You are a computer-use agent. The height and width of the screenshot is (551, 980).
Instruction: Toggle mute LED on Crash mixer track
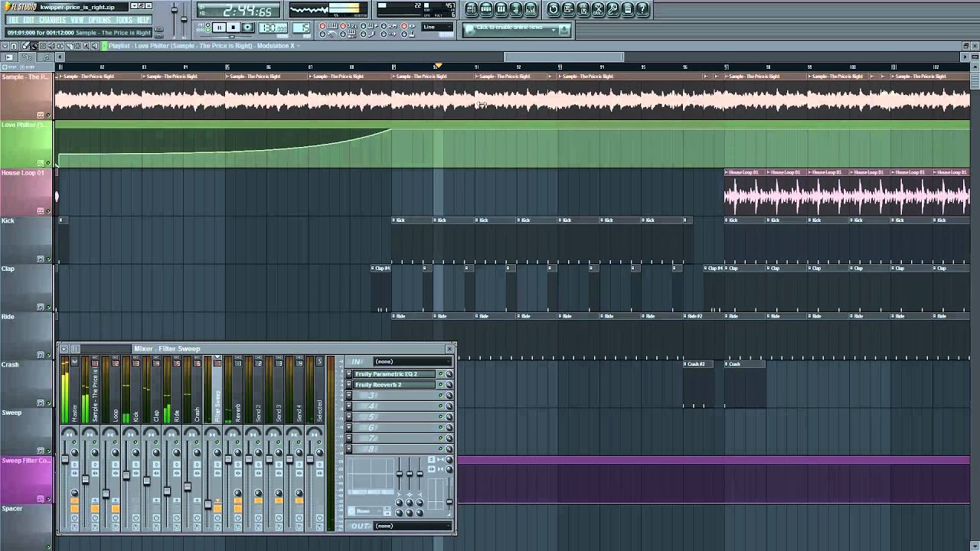coord(197,442)
